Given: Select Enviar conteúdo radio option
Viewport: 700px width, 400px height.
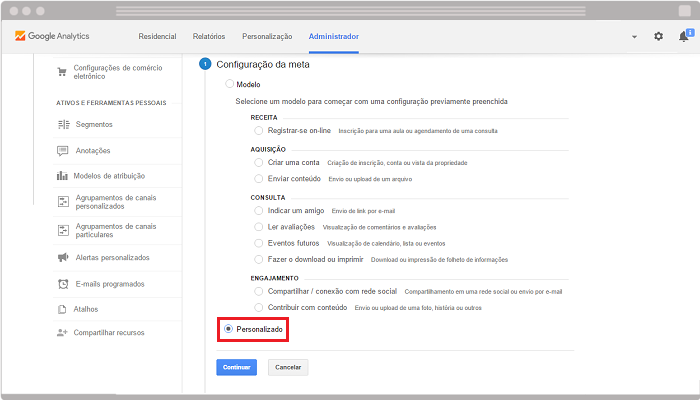Looking at the screenshot, I should 258,179.
